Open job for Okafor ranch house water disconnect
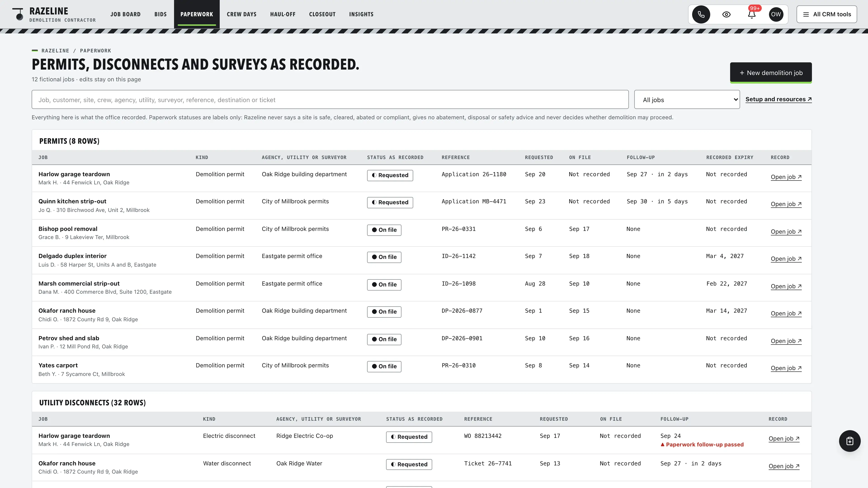The height and width of the screenshot is (488, 868). [x=784, y=466]
